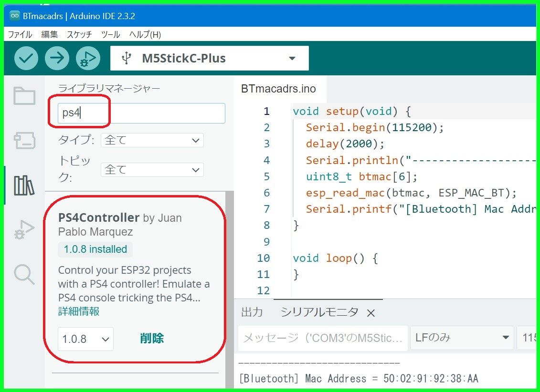Open the タイプ filter dropdown
The height and width of the screenshot is (392, 540).
(x=152, y=140)
